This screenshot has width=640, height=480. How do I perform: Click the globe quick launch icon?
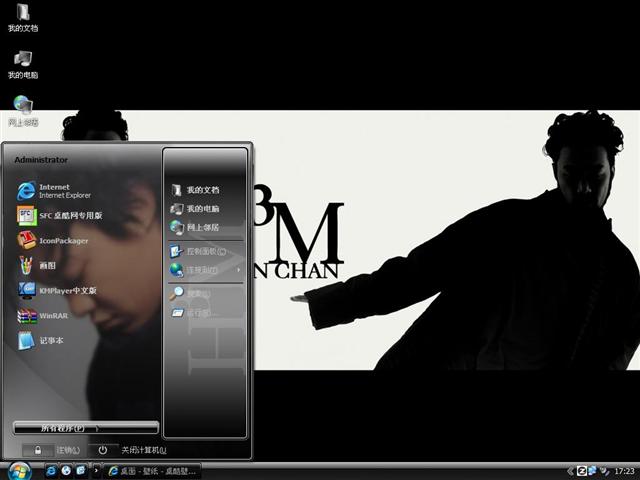tap(66, 471)
